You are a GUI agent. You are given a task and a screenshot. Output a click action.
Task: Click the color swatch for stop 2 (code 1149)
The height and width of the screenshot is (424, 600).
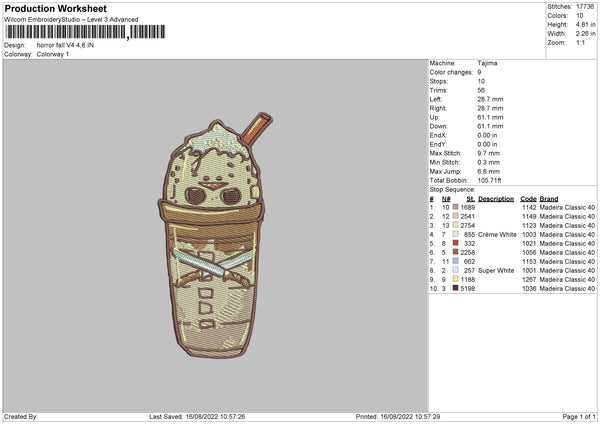tap(455, 216)
